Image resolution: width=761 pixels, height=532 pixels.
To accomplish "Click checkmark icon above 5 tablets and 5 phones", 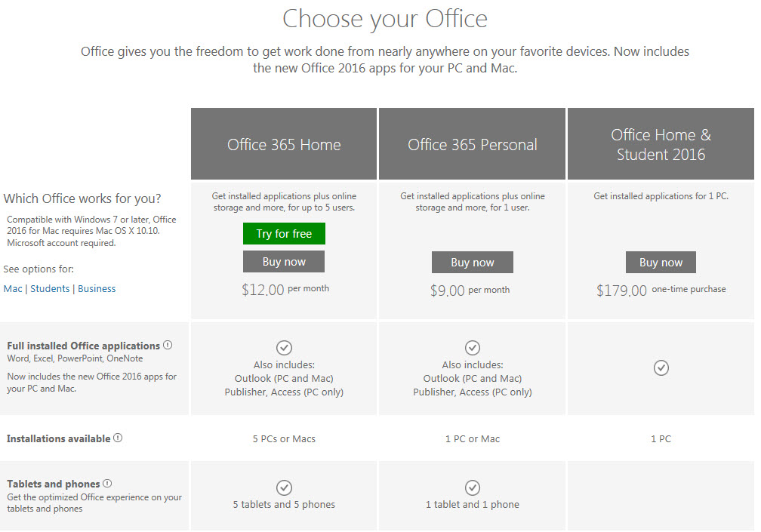I will pos(284,487).
